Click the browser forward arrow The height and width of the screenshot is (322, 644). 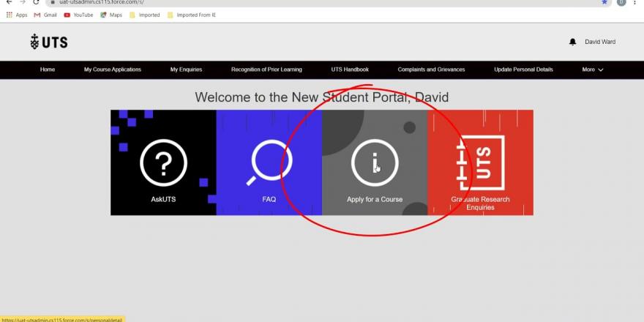(23, 2)
